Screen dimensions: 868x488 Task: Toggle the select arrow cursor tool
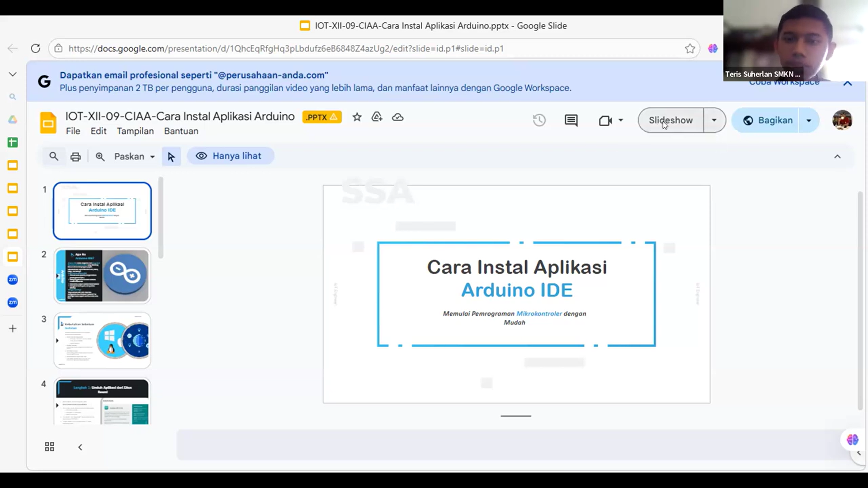click(171, 156)
